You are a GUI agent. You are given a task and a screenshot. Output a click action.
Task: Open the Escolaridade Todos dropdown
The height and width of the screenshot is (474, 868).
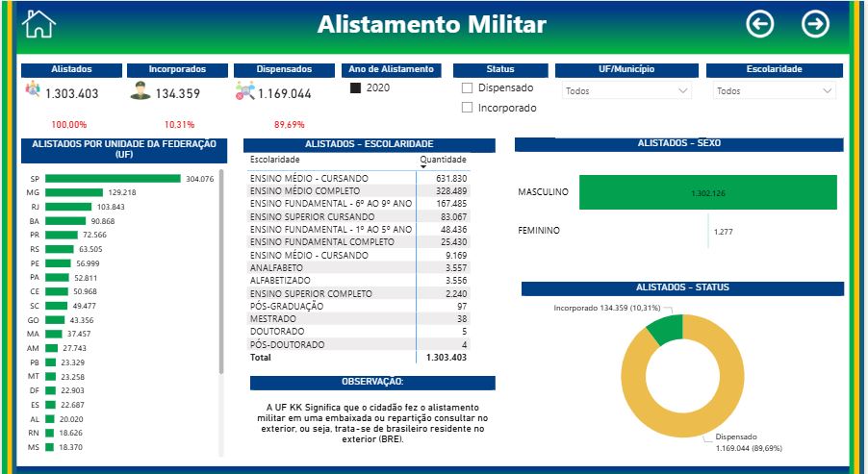774,90
